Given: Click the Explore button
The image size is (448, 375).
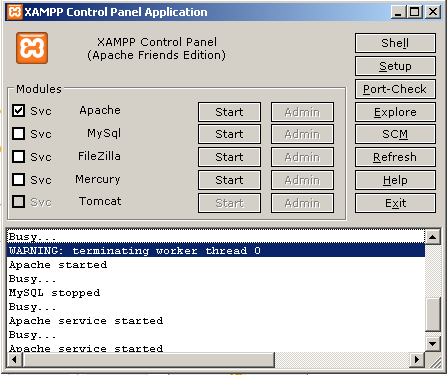Looking at the screenshot, I should click(x=395, y=112).
